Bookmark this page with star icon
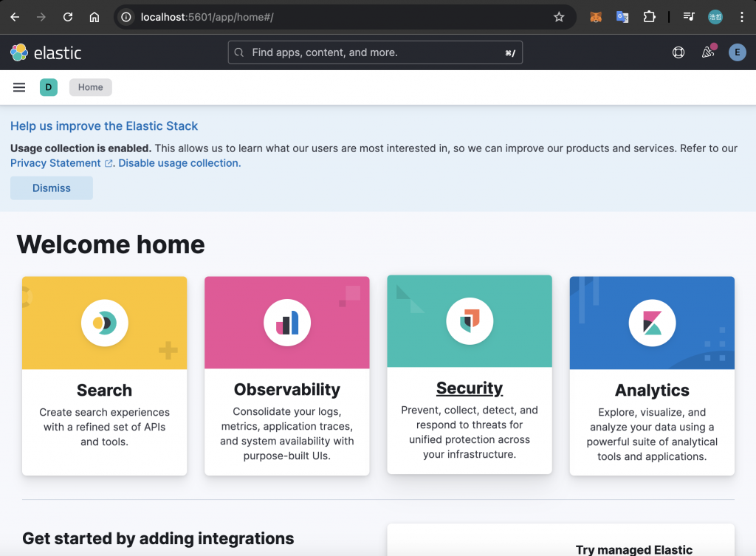The image size is (756, 556). (x=559, y=18)
